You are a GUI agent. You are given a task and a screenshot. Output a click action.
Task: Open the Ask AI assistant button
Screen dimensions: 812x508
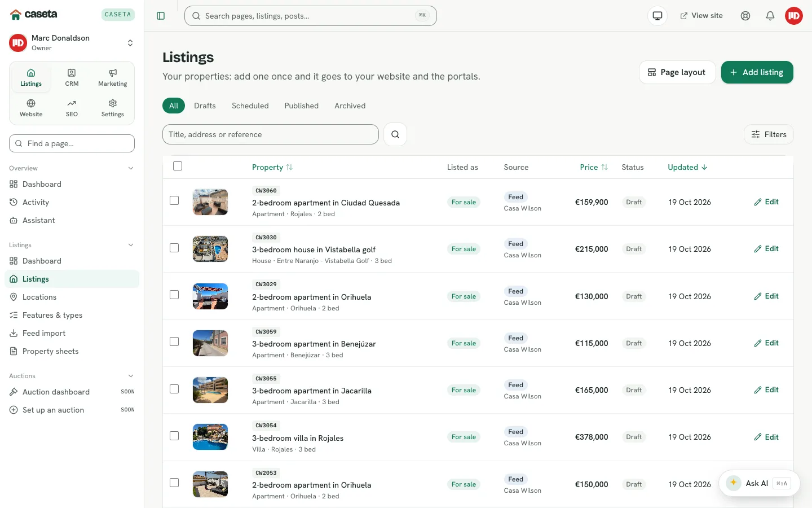pyautogui.click(x=759, y=483)
